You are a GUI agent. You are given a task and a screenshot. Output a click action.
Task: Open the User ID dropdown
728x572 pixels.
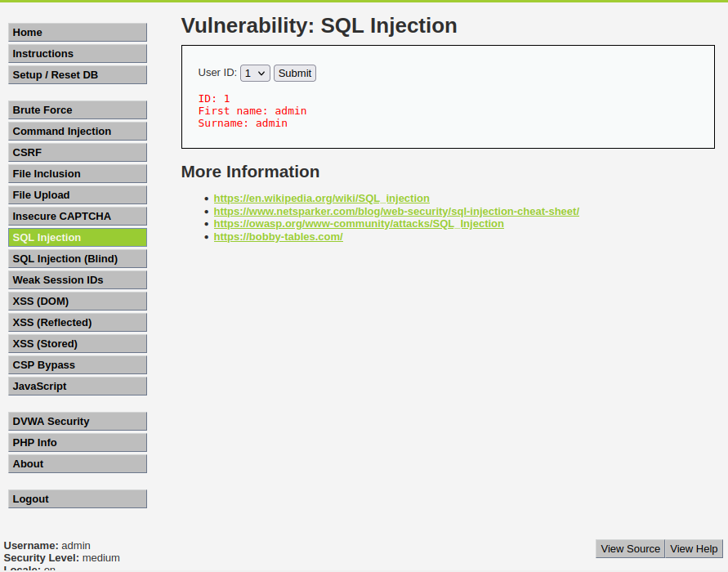pos(254,73)
